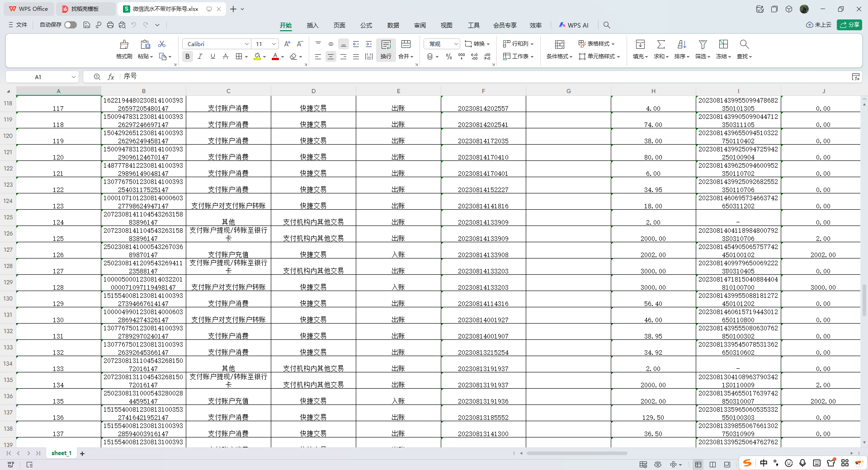Apply the yellow fill color
The width and height of the screenshot is (868, 470).
pyautogui.click(x=257, y=56)
